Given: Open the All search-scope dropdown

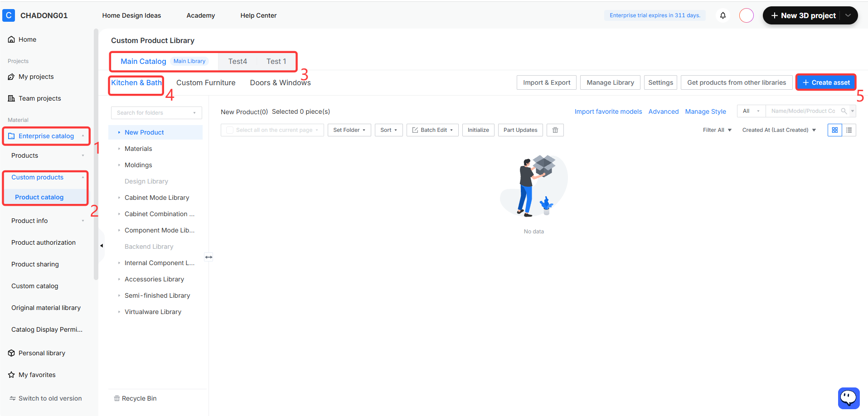Looking at the screenshot, I should (751, 111).
